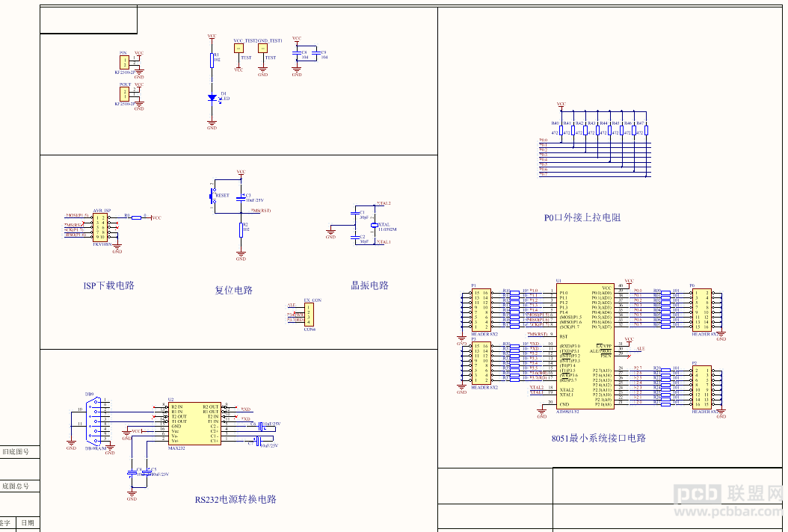Click the '底图总号' title block cell
The height and width of the screenshot is (532, 788).
coord(16,486)
